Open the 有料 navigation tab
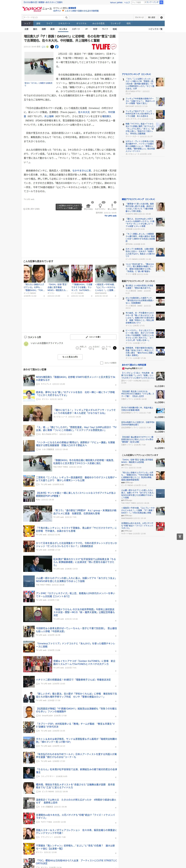 tap(128, 23)
